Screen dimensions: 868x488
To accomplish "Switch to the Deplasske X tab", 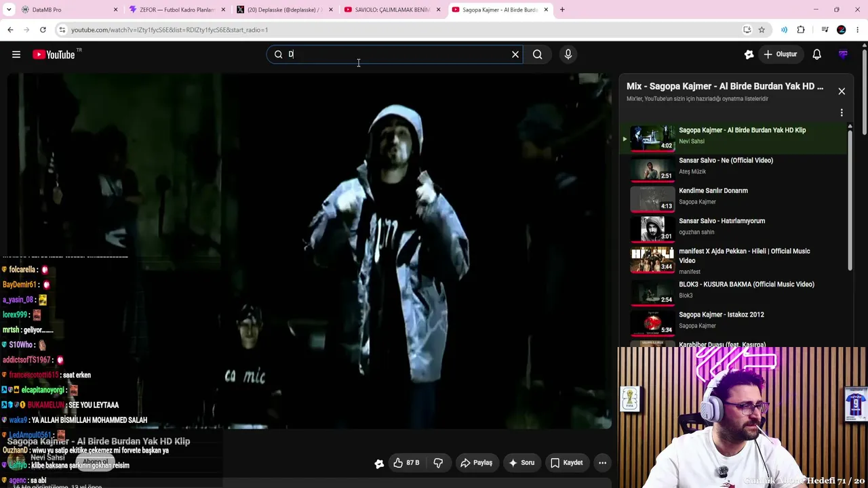I will (283, 9).
